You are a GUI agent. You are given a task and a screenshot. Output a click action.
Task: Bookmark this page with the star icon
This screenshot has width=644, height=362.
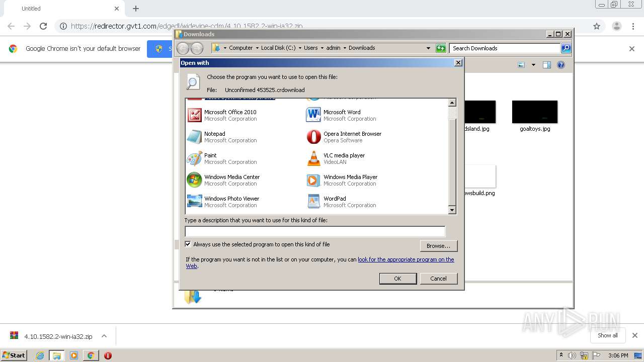pos(597,26)
